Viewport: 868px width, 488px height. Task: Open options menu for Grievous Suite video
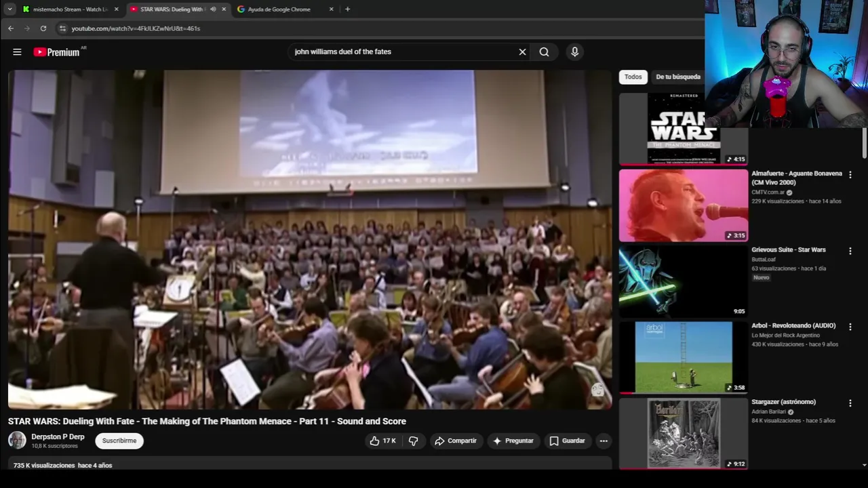(850, 251)
